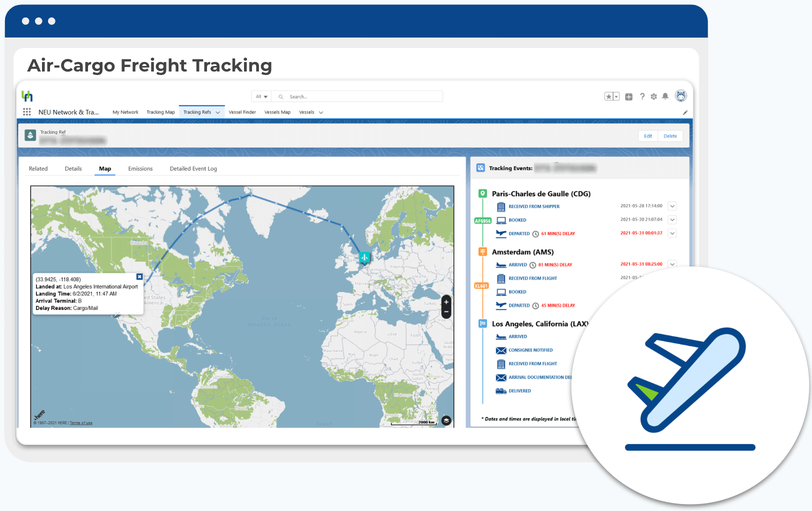Zoom out on the map
This screenshot has height=511, width=812.
tap(446, 312)
